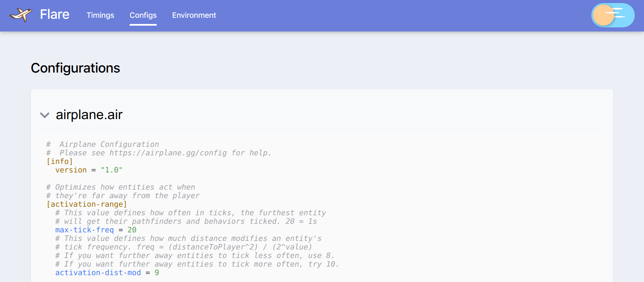
Task: Click the Flare airplane logo icon
Action: coord(21,15)
